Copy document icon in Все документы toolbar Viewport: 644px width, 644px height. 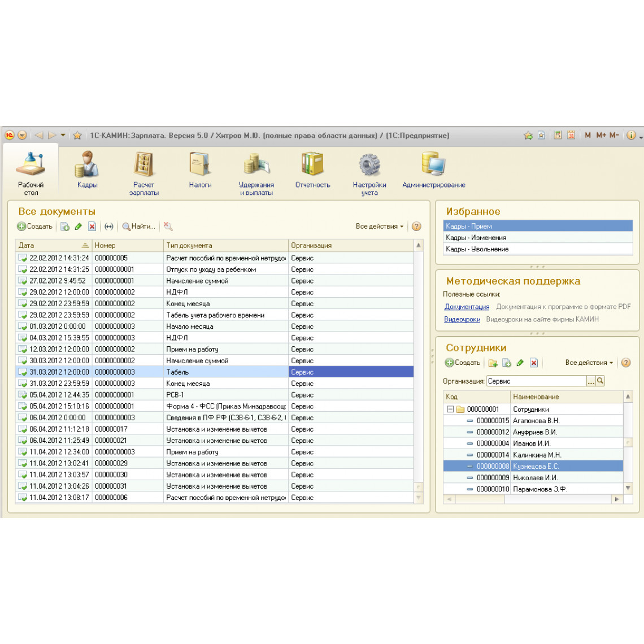(x=65, y=227)
